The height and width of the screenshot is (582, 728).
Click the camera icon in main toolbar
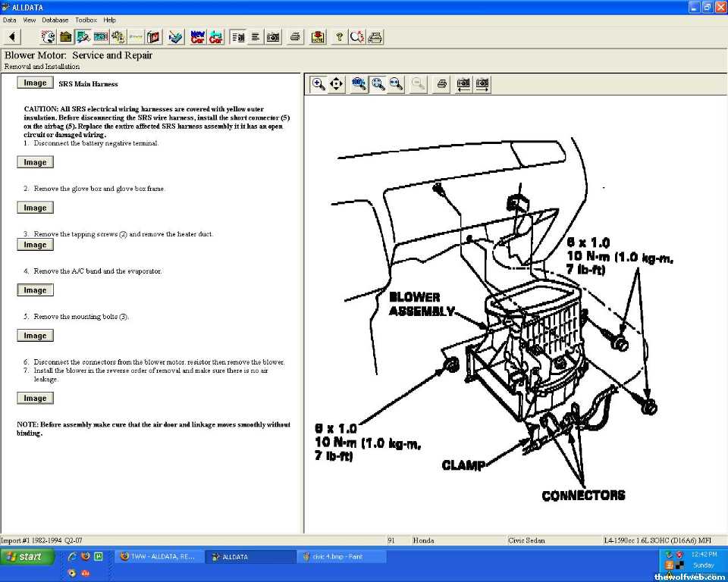[273, 36]
